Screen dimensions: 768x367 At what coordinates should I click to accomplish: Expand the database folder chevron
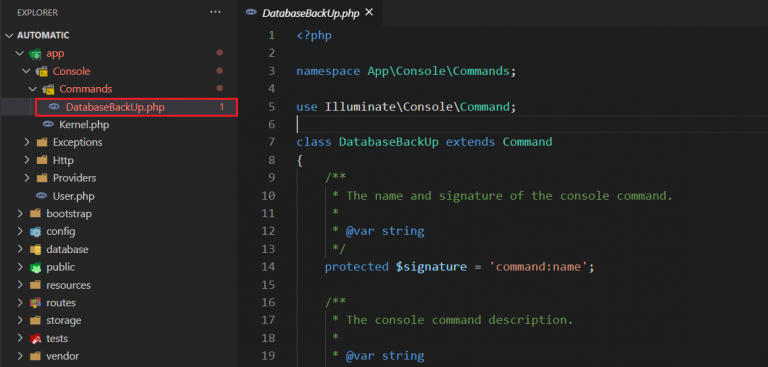coord(20,249)
